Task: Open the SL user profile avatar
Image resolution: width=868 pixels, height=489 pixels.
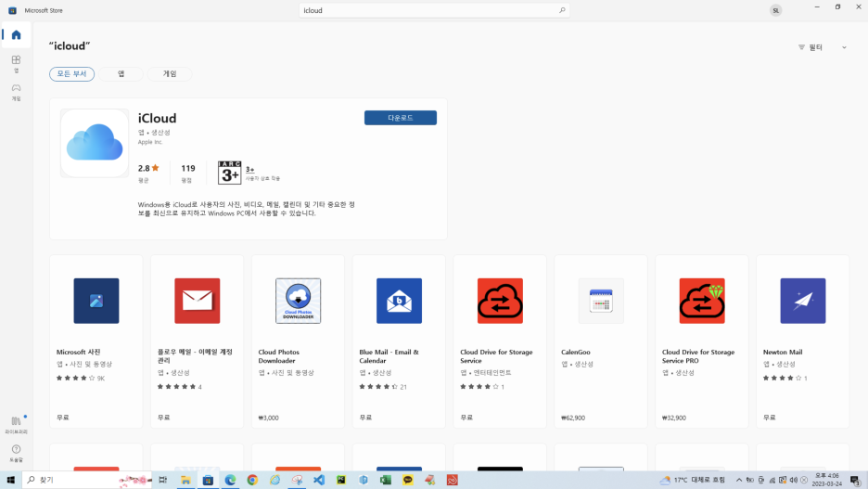Action: (x=775, y=10)
